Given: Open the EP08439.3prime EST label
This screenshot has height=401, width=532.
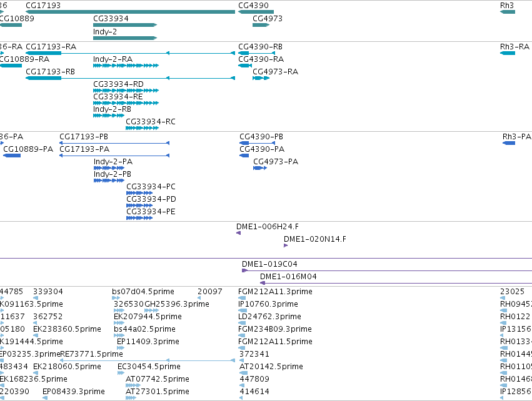Looking at the screenshot, I should (x=74, y=392).
